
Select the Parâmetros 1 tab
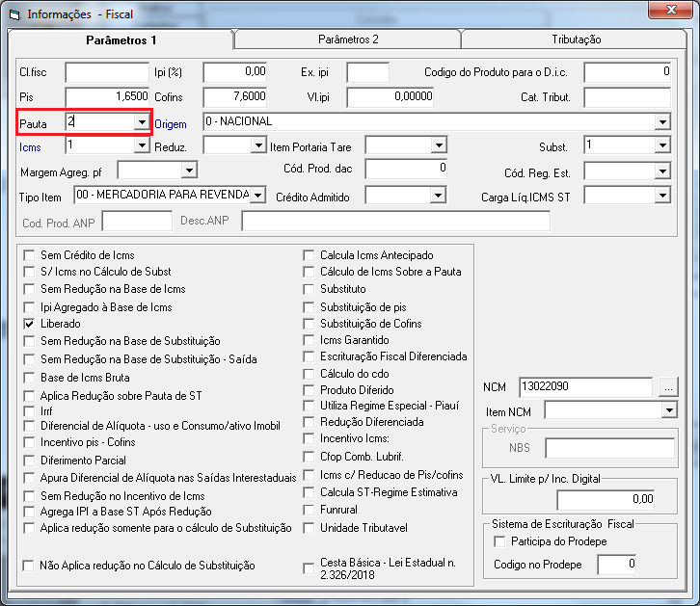pyautogui.click(x=121, y=40)
